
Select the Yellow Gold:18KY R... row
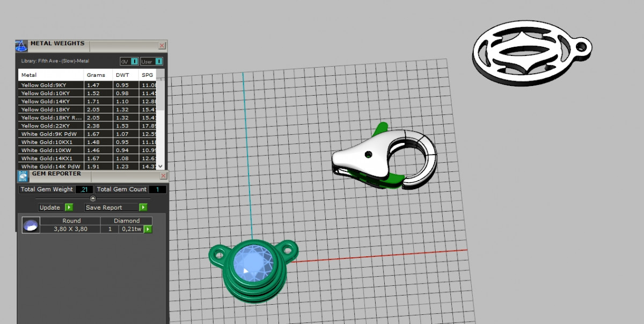(87, 117)
